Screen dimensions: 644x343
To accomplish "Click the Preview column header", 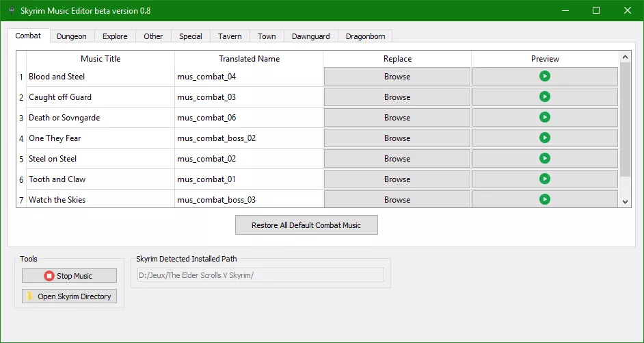I will [545, 59].
